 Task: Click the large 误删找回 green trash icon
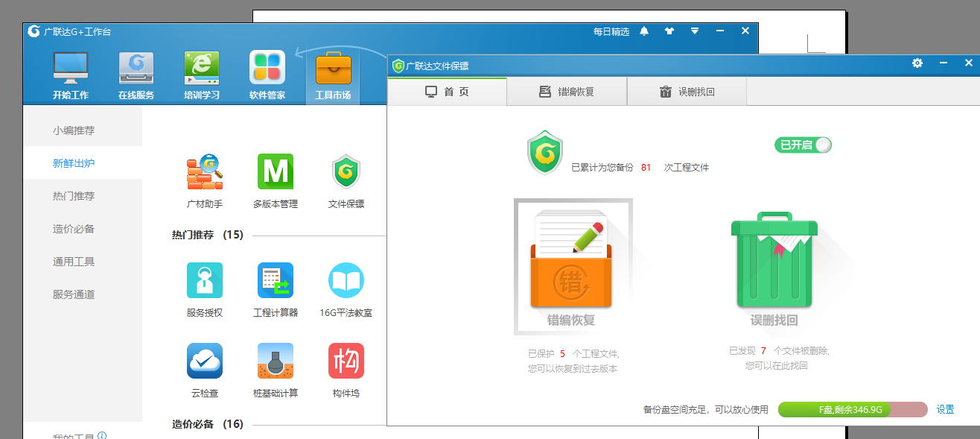coord(774,260)
